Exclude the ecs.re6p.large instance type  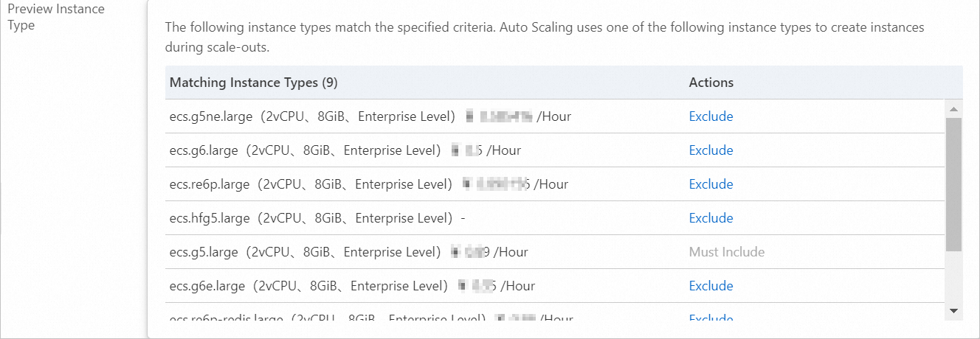point(711,184)
